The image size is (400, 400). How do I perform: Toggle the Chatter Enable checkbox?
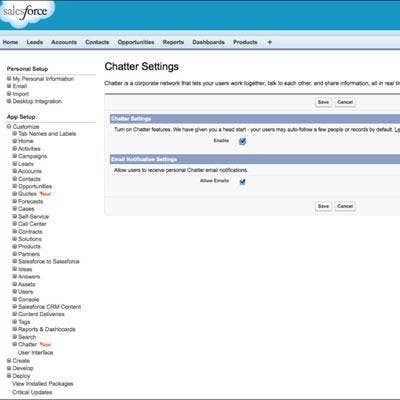pyautogui.click(x=242, y=141)
